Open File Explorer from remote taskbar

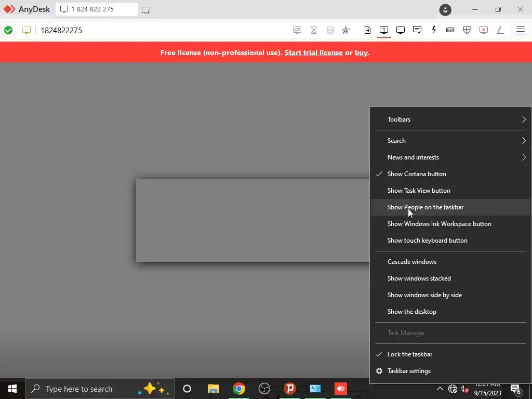click(213, 389)
